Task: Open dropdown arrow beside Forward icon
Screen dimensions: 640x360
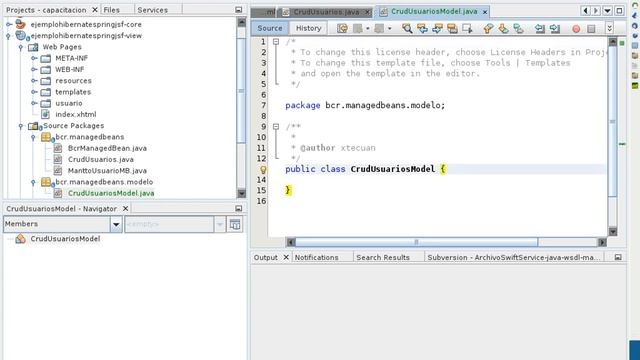Action: coord(389,28)
